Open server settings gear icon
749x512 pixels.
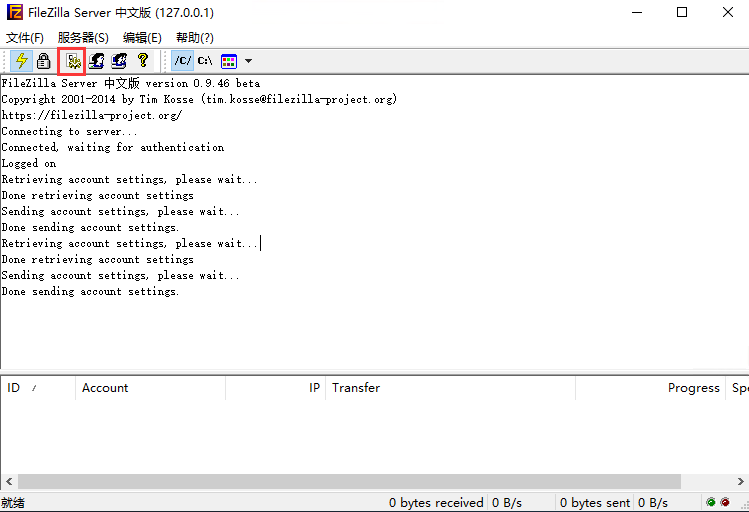pyautogui.click(x=73, y=61)
